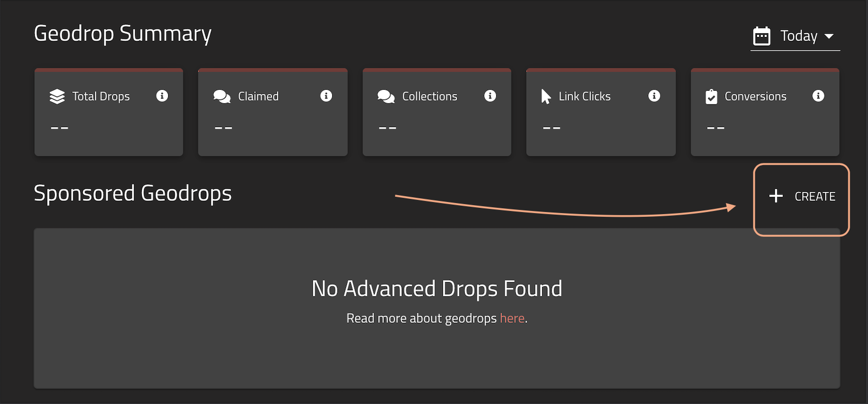Image resolution: width=868 pixels, height=404 pixels.
Task: Click the "Collections" label
Action: 430,96
